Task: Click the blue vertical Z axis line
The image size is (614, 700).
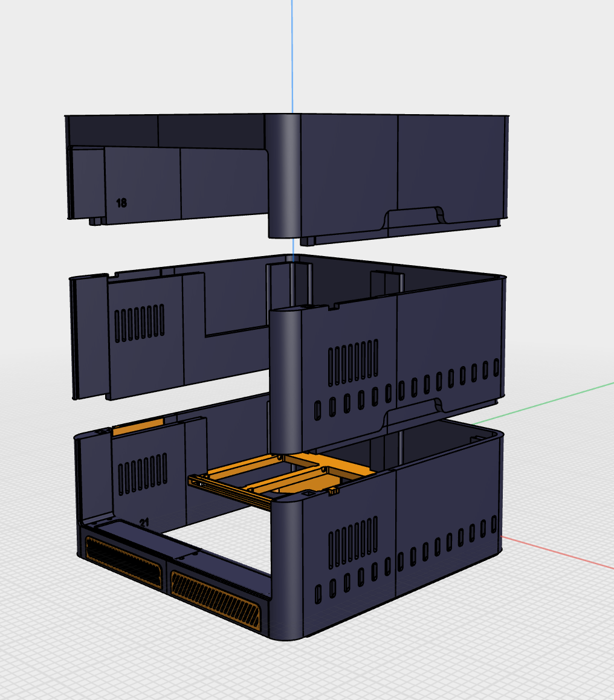Action: [292, 56]
